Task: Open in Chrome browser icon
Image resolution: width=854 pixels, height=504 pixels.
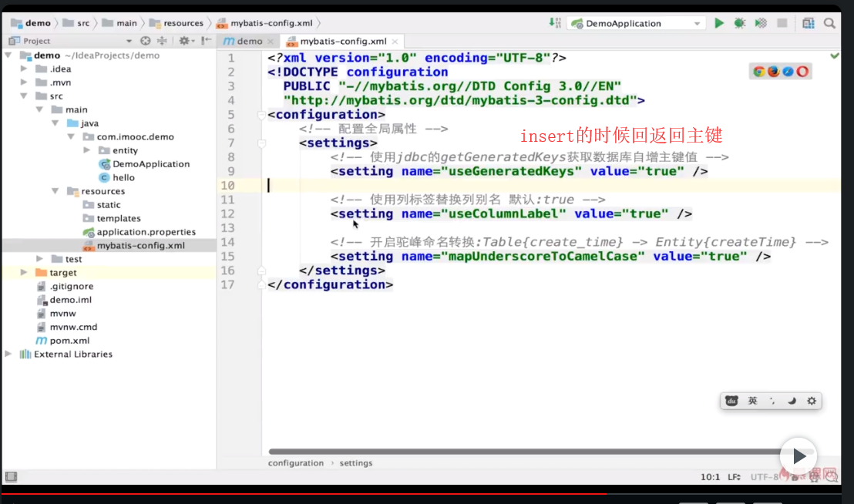Action: pos(758,72)
